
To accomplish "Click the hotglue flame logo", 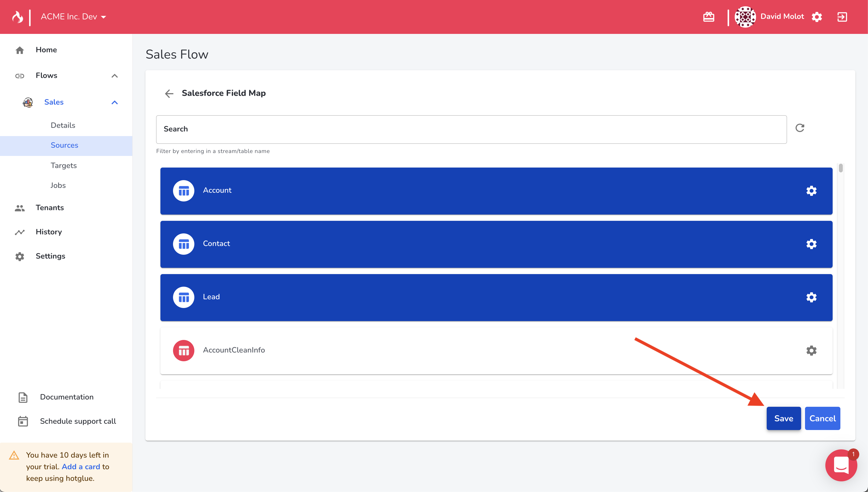I will 18,16.
